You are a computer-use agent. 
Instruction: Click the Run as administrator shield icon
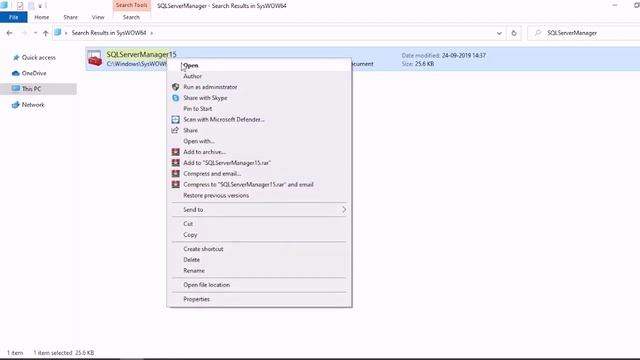176,87
